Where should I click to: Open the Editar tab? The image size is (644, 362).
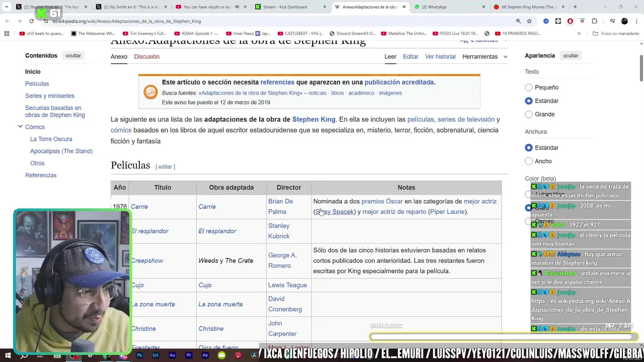[411, 57]
